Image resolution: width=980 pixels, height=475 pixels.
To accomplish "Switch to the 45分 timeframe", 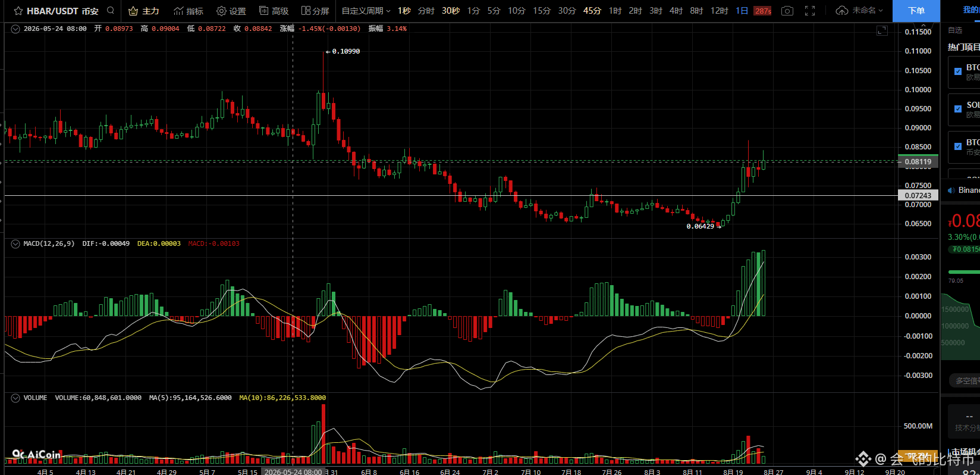I will (x=592, y=11).
